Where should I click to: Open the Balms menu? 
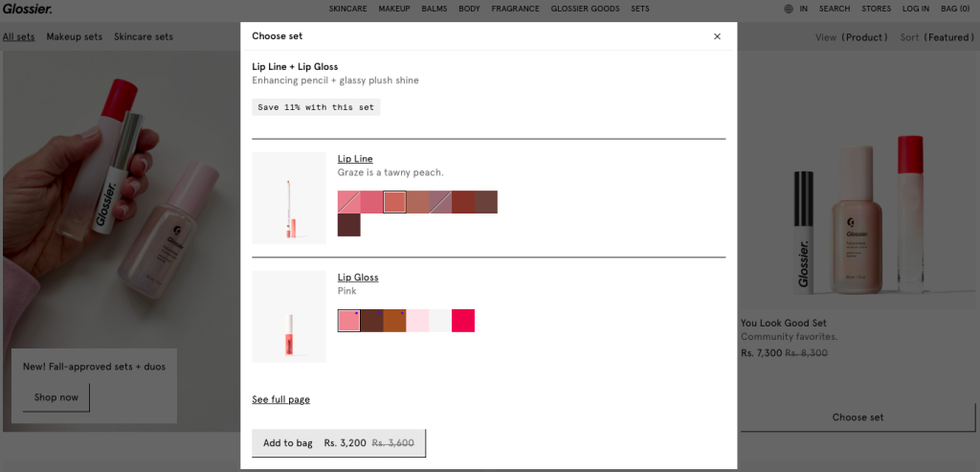click(434, 9)
